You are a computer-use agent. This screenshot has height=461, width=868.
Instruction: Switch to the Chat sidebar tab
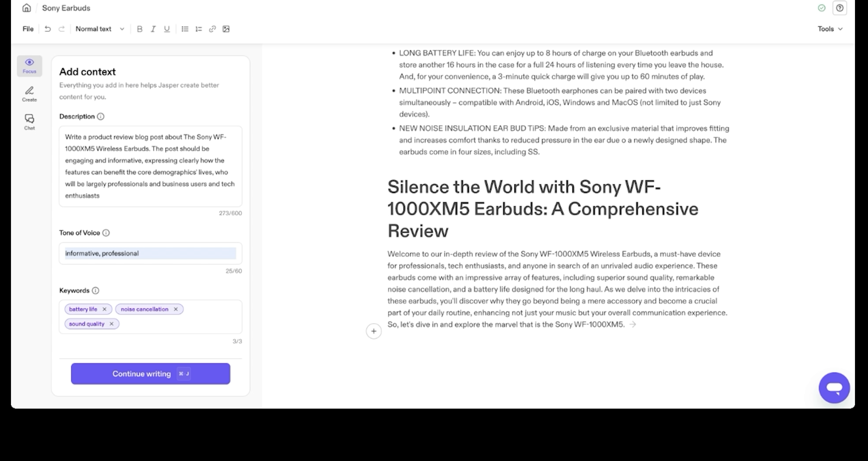tap(29, 122)
